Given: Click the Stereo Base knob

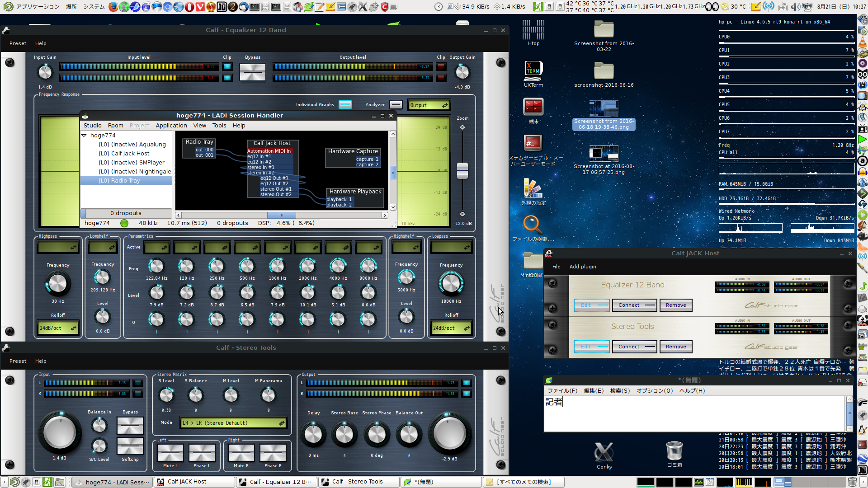Looking at the screenshot, I should point(344,434).
